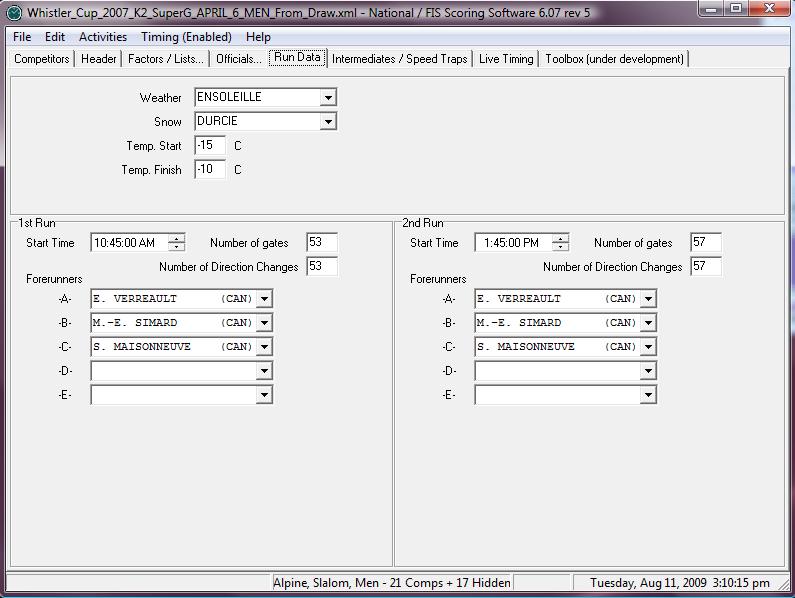Open the Timing (Enabled) menu

click(x=186, y=37)
